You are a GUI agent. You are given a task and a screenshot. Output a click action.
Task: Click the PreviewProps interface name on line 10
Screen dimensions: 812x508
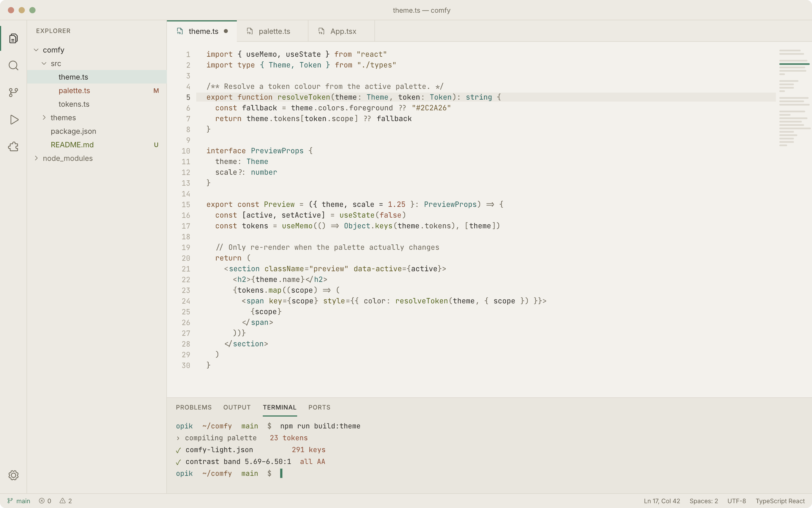coord(277,150)
